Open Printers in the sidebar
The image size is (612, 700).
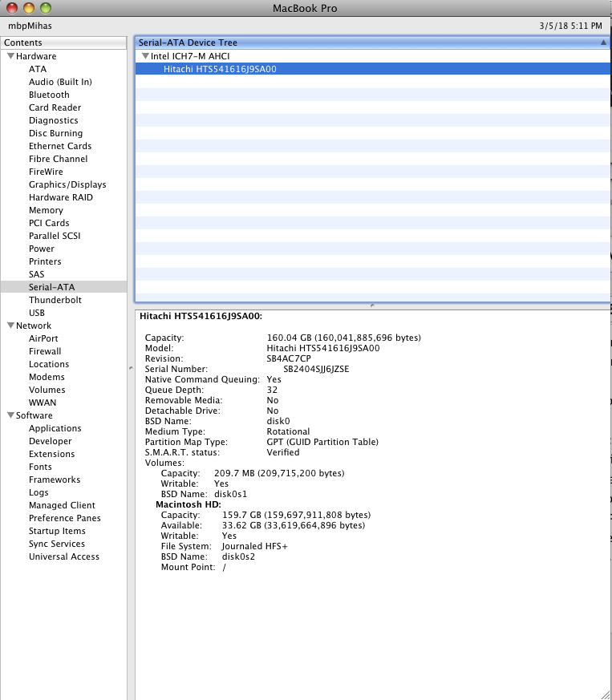(x=45, y=261)
